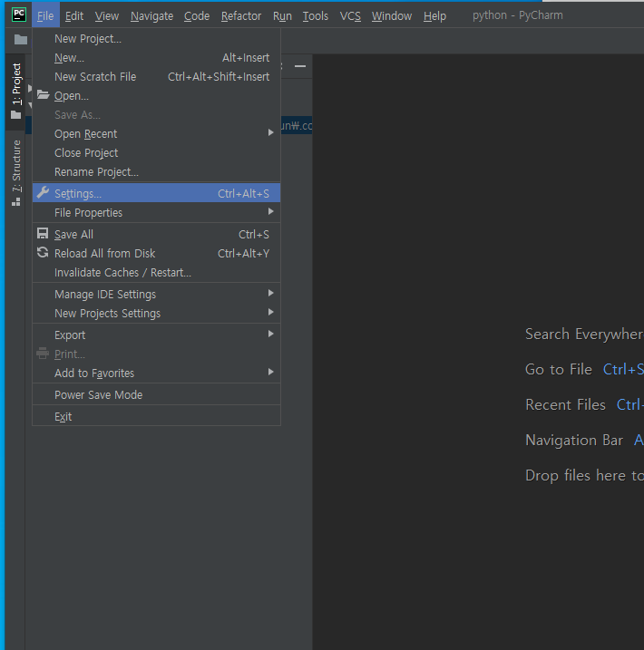Screen dimensions: 644x650
Task: Click the folder icon in the navigation bar
Action: tap(21, 40)
